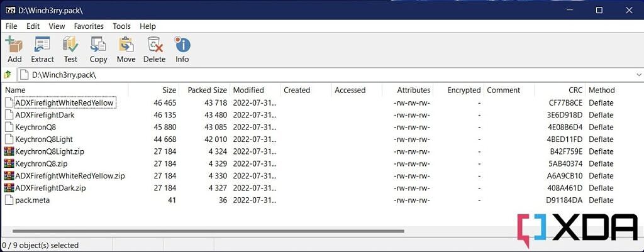
Task: Click the Move toolbar icon
Action: coord(126,49)
